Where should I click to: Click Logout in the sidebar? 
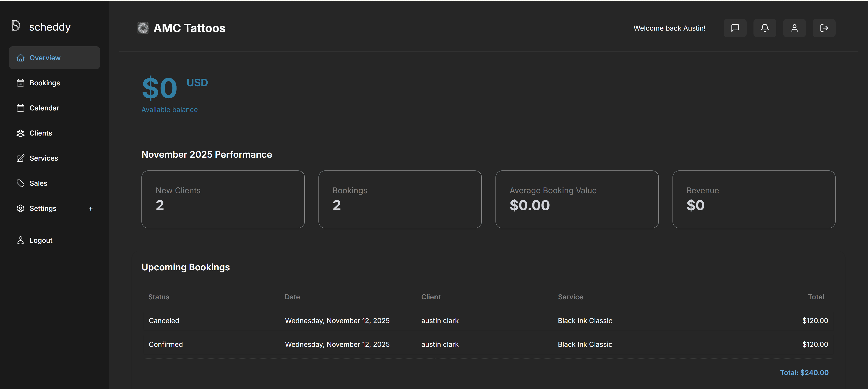[x=41, y=240]
